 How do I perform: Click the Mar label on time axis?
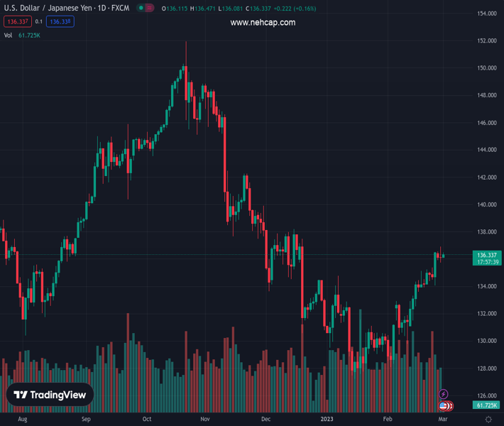(443, 420)
